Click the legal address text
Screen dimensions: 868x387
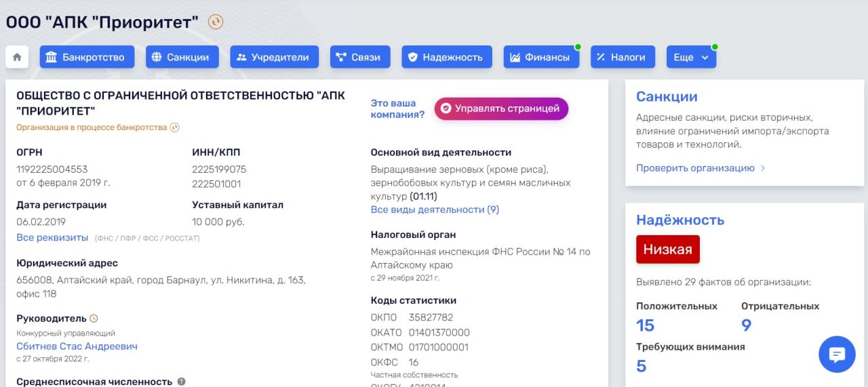tap(161, 287)
